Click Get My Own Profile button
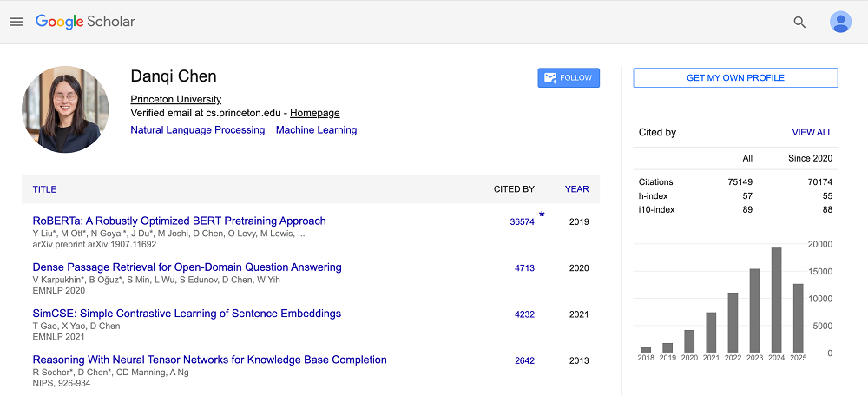The image size is (868, 396). (734, 78)
